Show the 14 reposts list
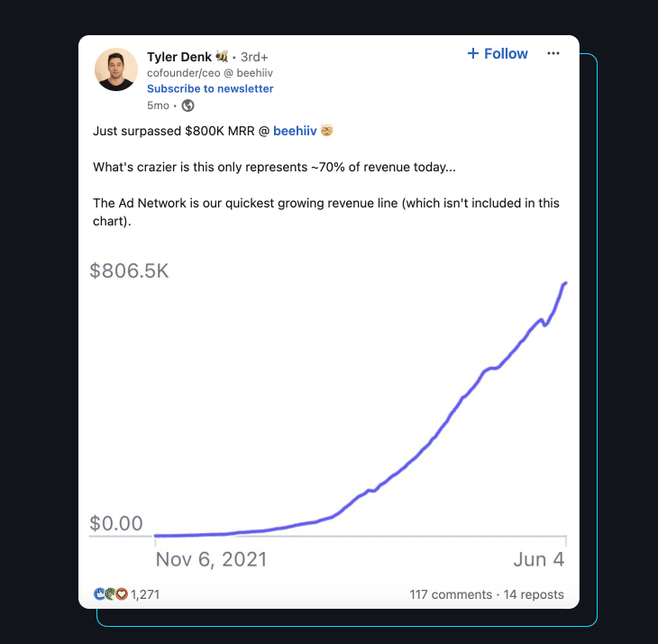Screen dimensions: 658x644 click(x=534, y=594)
